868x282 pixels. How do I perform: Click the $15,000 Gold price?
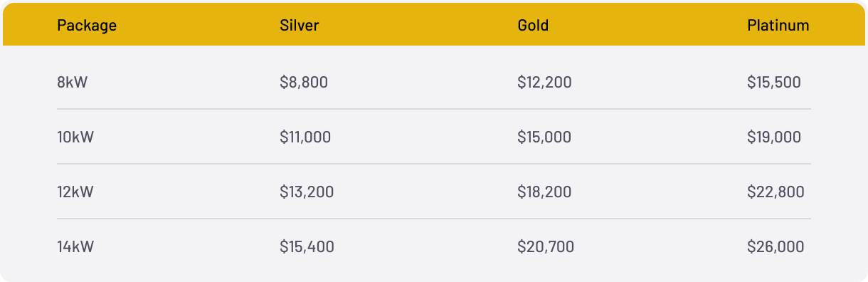545,137
